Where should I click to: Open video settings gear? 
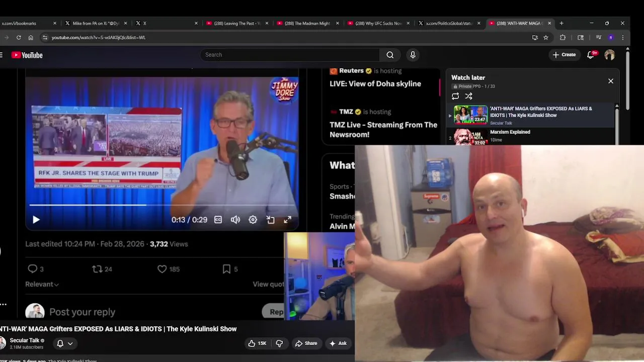pos(253,220)
